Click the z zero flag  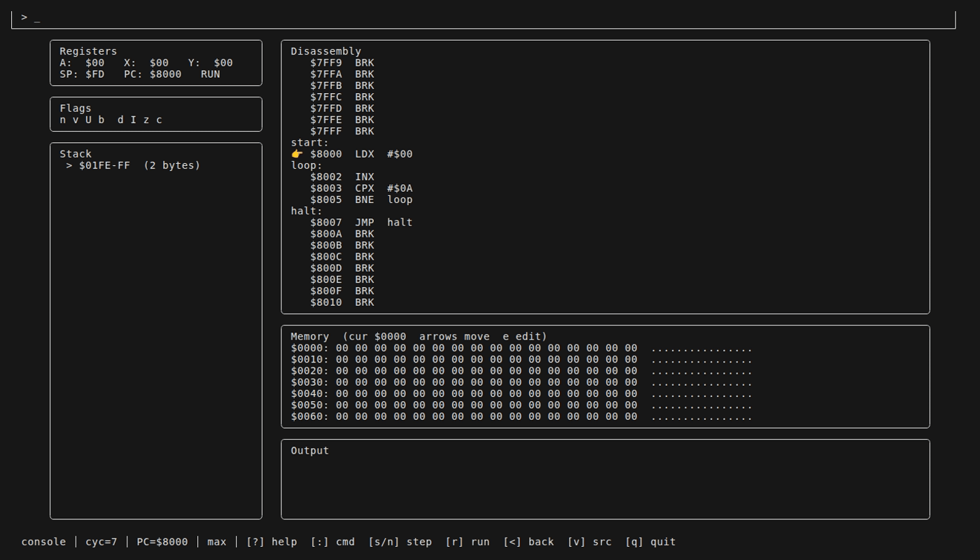[x=146, y=120]
